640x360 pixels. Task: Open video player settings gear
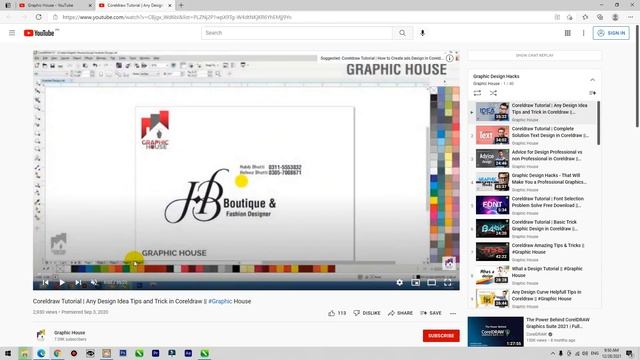400,282
